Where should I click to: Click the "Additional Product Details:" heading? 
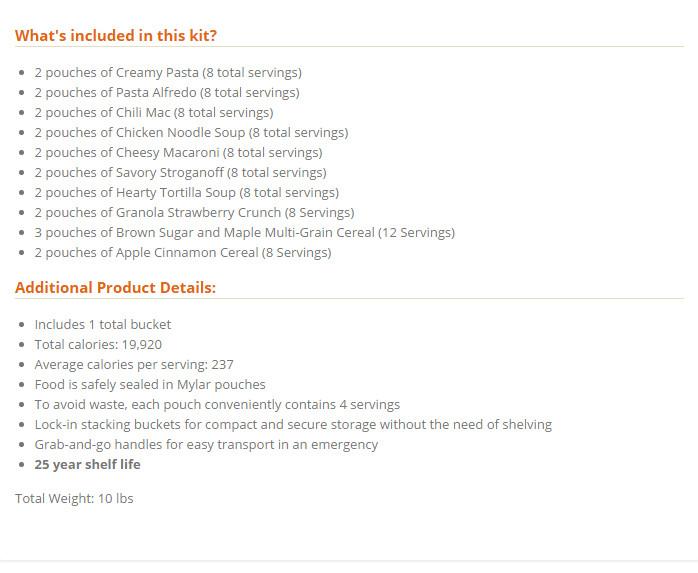click(x=115, y=287)
